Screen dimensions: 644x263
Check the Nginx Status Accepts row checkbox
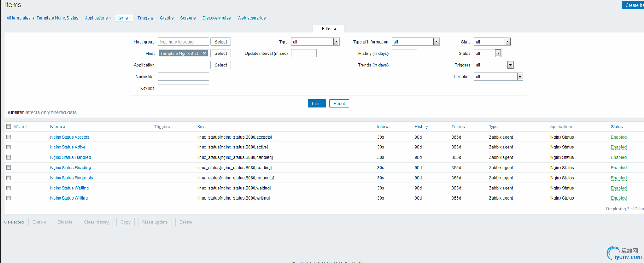pyautogui.click(x=8, y=137)
